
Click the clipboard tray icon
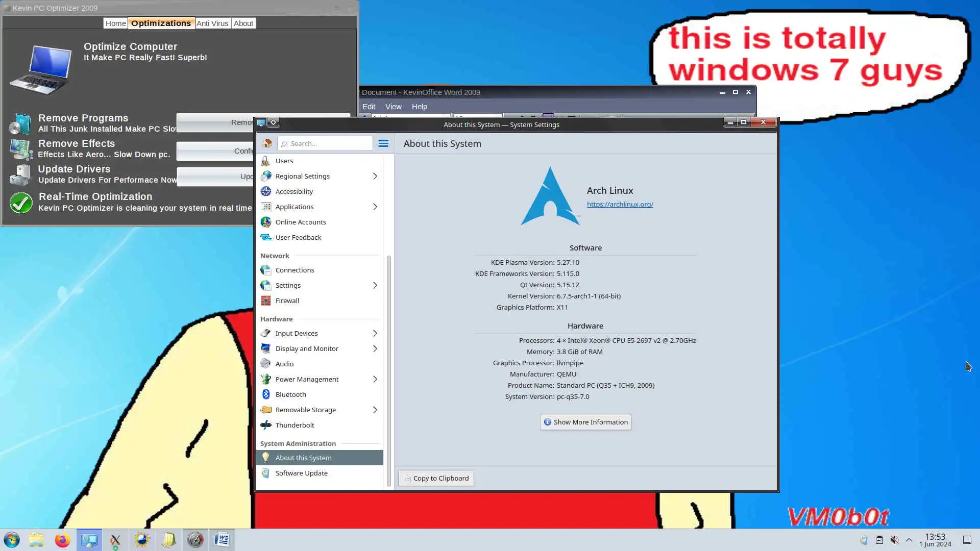[x=879, y=540]
